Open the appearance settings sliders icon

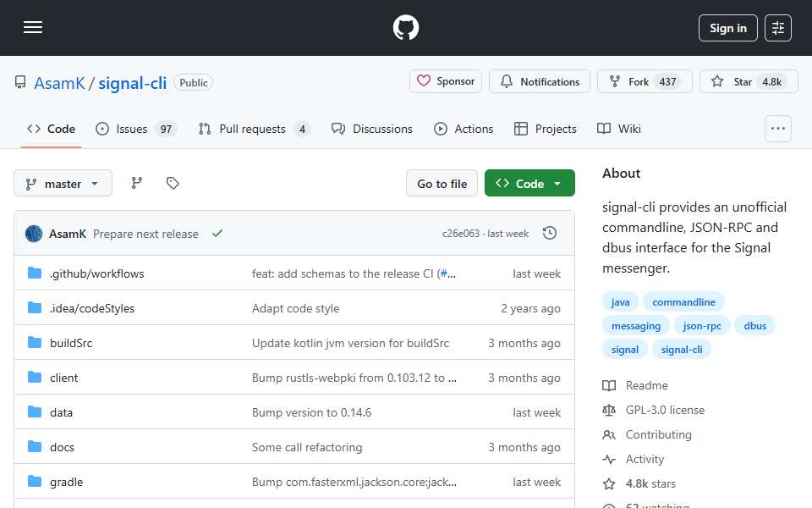coord(778,28)
